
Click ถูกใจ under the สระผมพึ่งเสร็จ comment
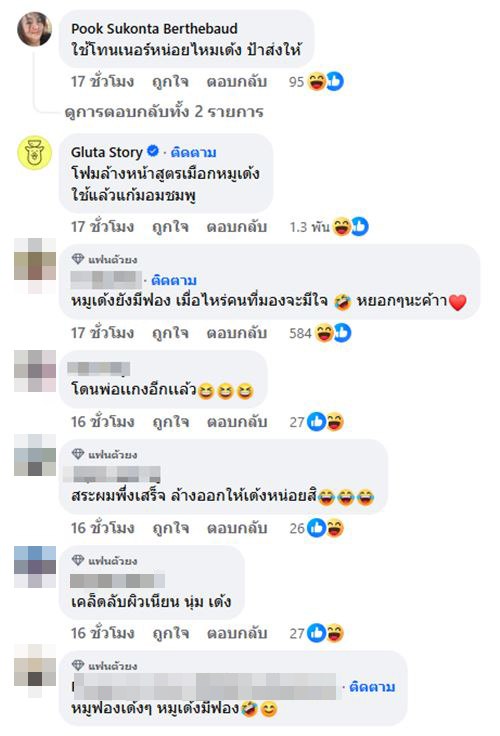[171, 528]
